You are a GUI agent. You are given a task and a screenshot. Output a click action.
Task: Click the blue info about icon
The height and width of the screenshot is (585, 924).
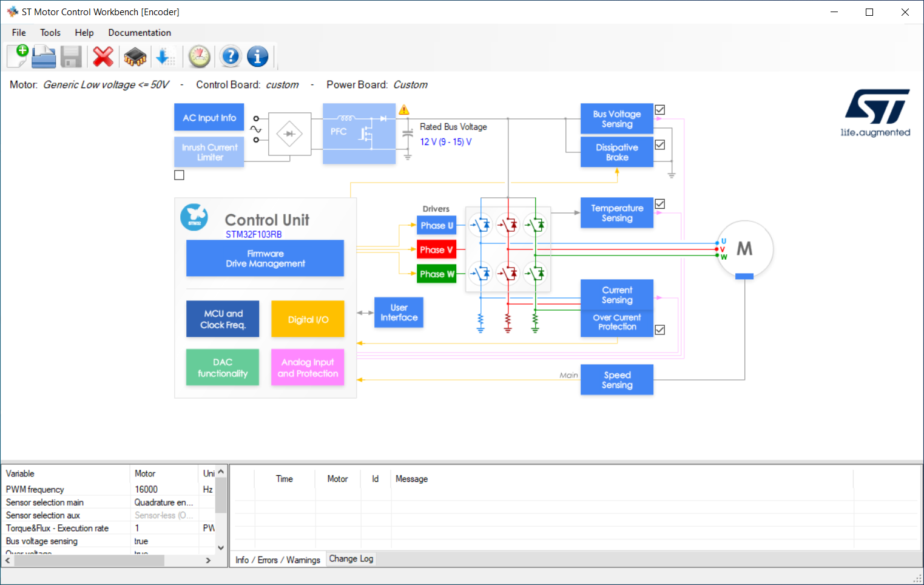point(258,57)
